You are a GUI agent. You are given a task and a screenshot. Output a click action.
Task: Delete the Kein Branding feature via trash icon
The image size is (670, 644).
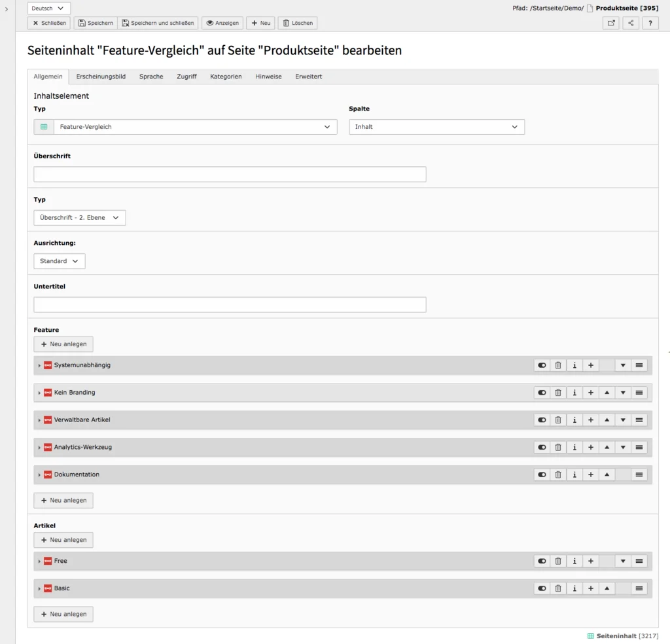(557, 393)
